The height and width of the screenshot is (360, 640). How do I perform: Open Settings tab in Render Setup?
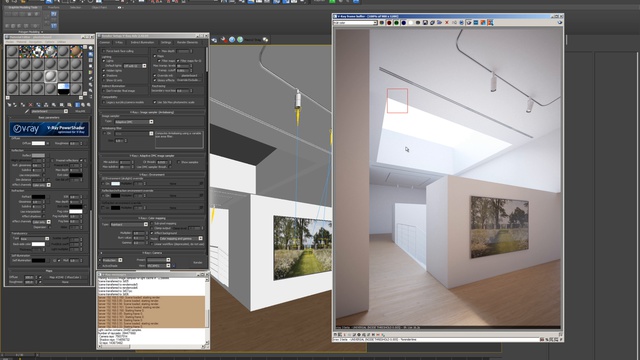(x=166, y=42)
